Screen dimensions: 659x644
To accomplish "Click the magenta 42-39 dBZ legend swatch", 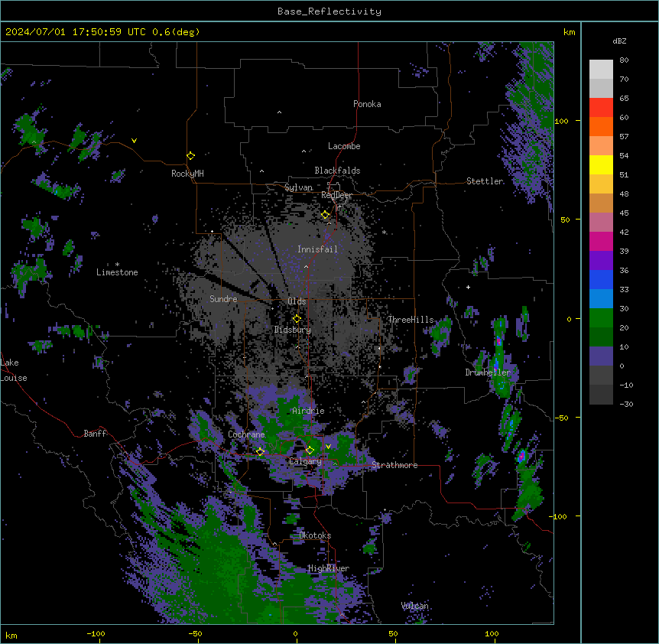I will coord(601,241).
